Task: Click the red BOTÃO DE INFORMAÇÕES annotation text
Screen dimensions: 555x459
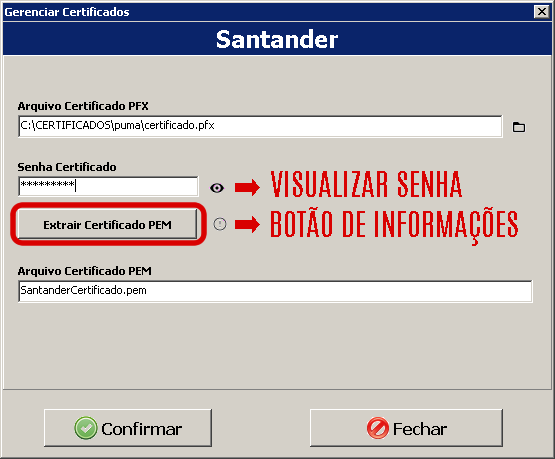Action: click(394, 225)
